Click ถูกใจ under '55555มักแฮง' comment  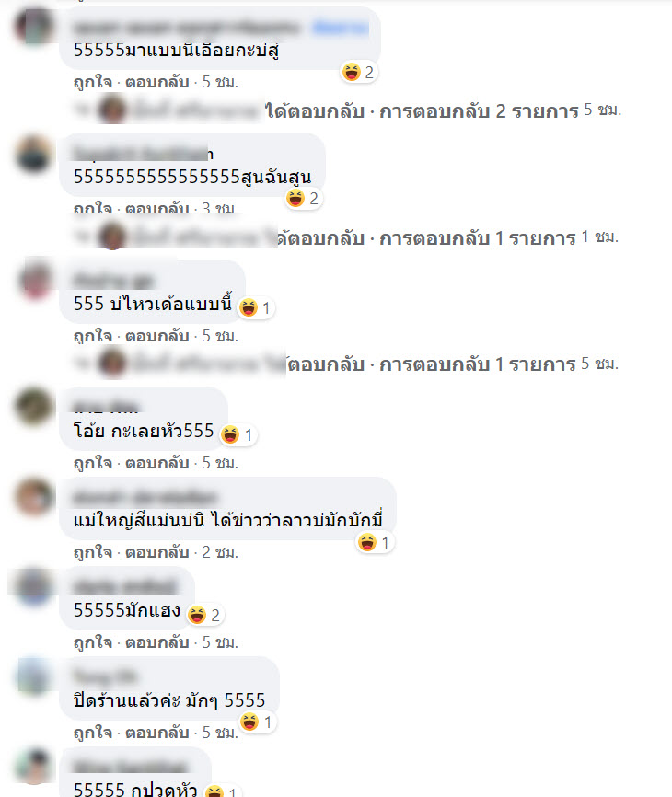click(x=92, y=642)
